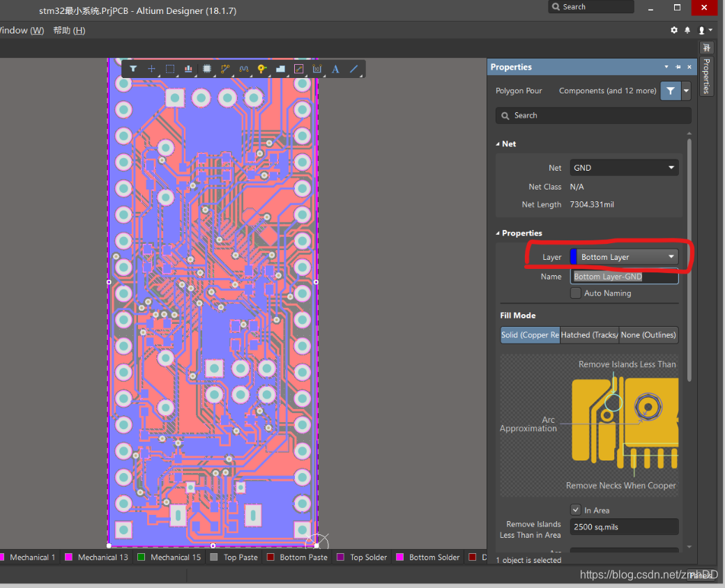Uncheck the In Area checkbox

[576, 510]
